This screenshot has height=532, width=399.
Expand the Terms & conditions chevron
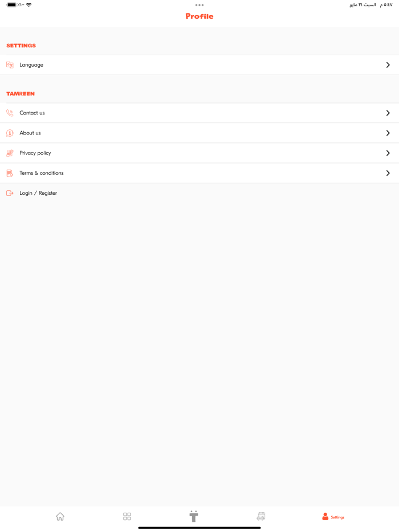(x=388, y=173)
